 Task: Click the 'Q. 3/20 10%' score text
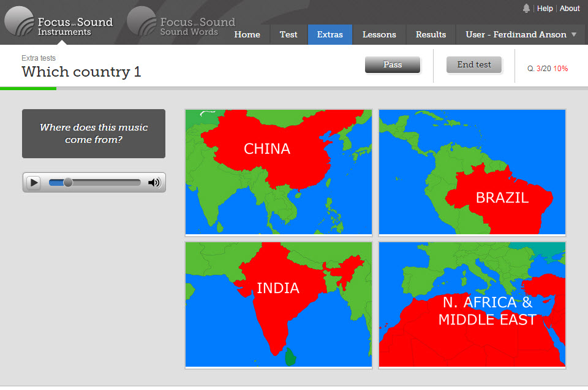[x=548, y=69]
